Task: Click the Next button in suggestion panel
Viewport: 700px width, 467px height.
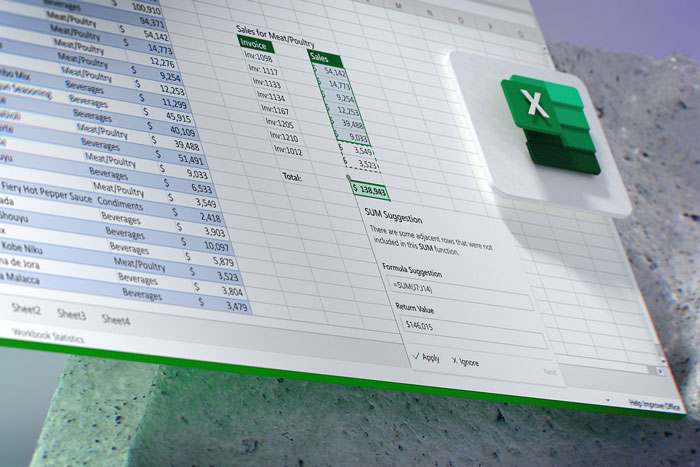Action: pos(549,373)
